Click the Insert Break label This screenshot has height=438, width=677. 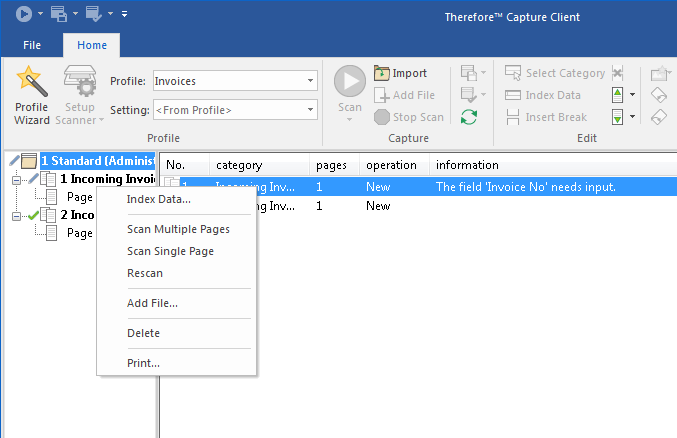(556, 117)
